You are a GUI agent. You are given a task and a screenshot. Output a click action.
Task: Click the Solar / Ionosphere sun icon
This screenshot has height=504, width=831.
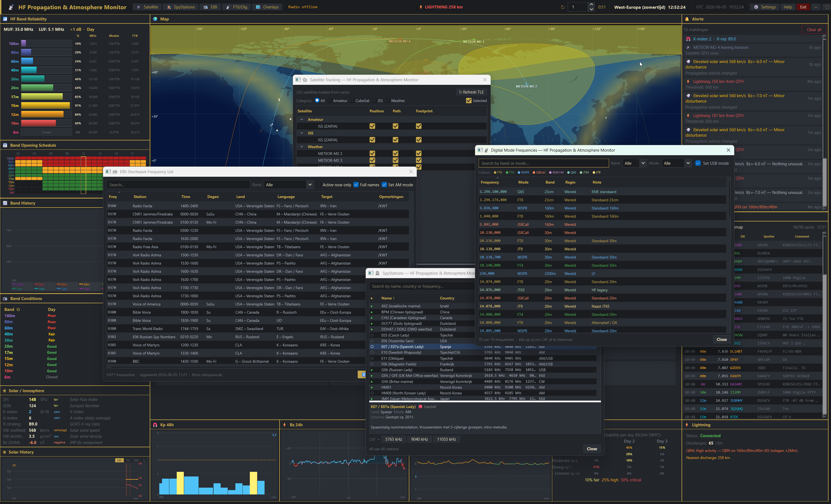[x=5, y=391]
